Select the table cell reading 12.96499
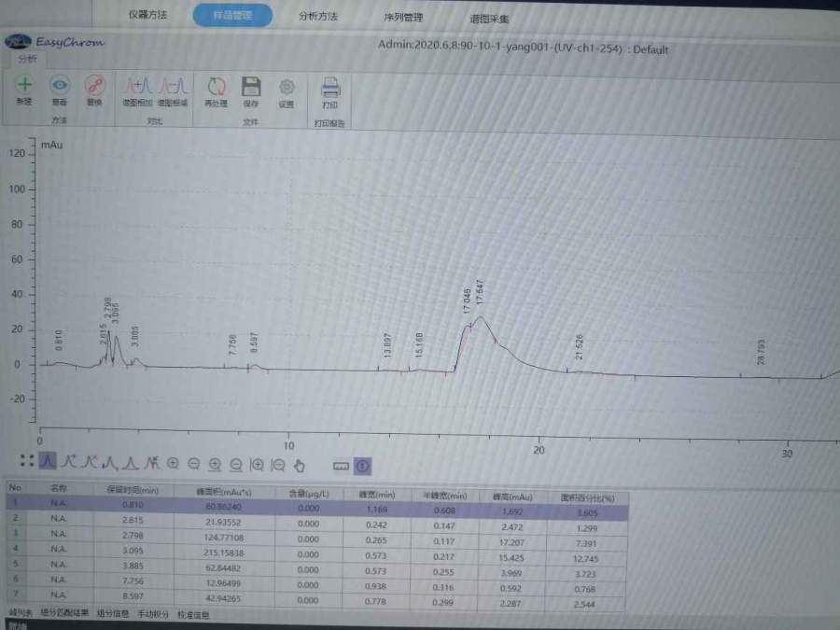The image size is (840, 630). pyautogui.click(x=223, y=582)
